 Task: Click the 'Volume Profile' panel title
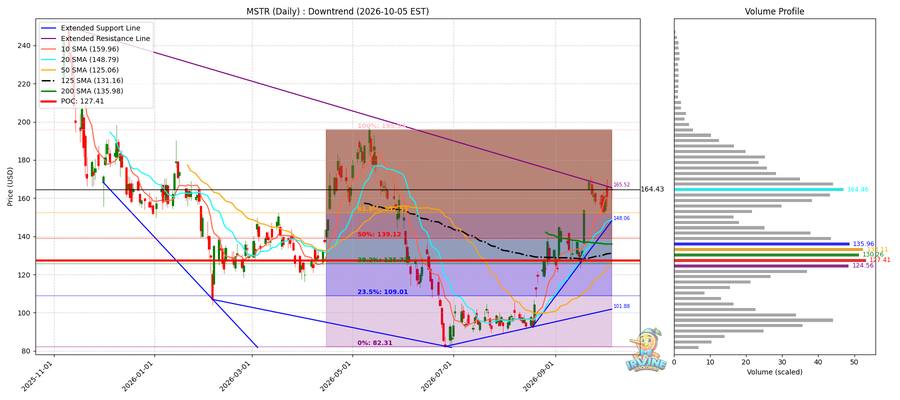774,11
